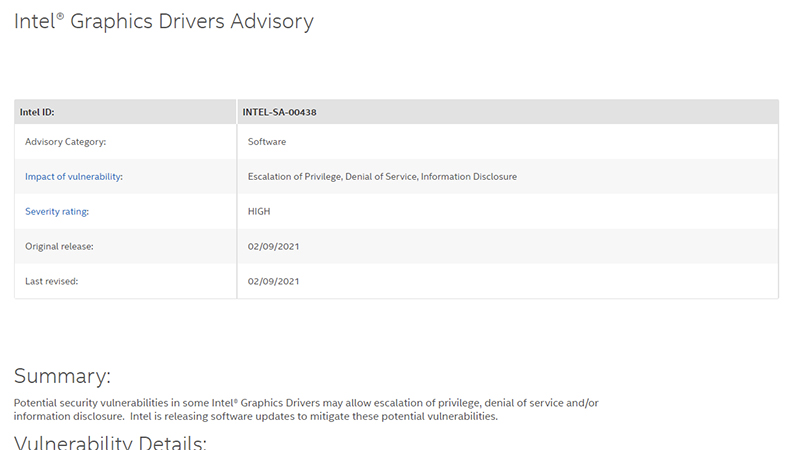Click the Intel Graphics Drivers Advisory title
The width and height of the screenshot is (800, 450).
click(164, 21)
